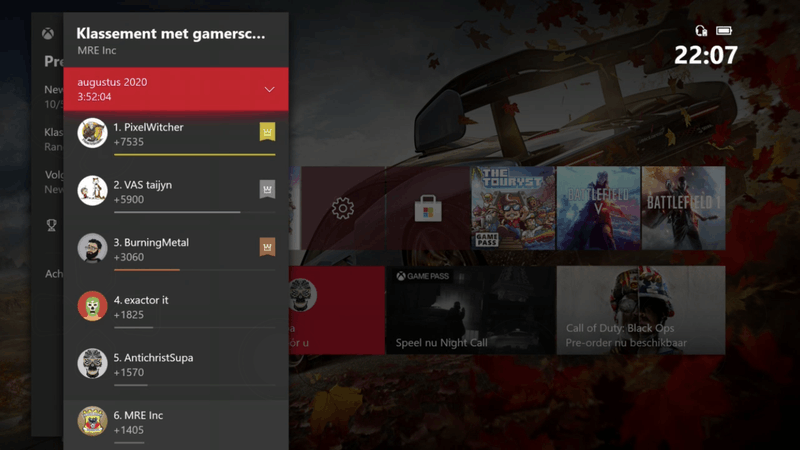This screenshot has width=800, height=450.
Task: Click the +1405 gamerscore value
Action: point(129,430)
